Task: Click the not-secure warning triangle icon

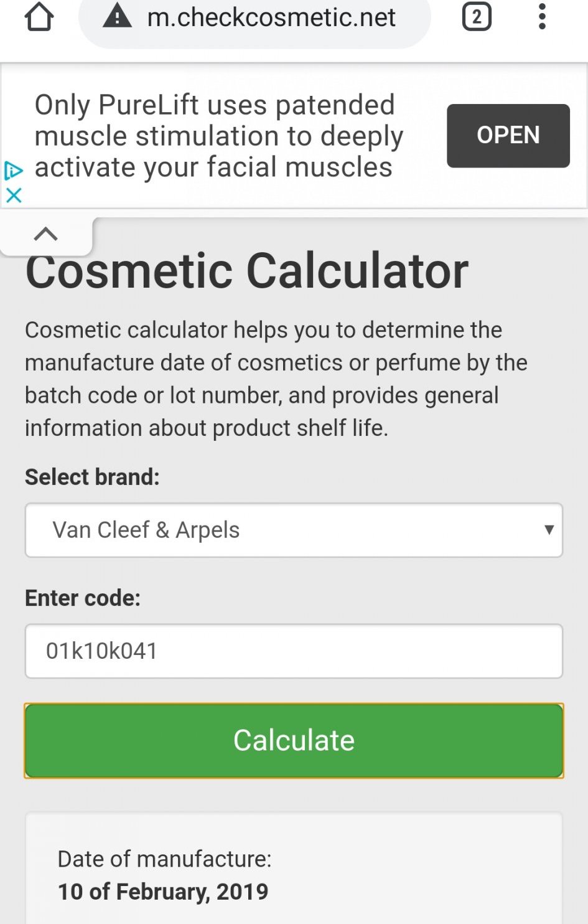Action: coord(117,17)
